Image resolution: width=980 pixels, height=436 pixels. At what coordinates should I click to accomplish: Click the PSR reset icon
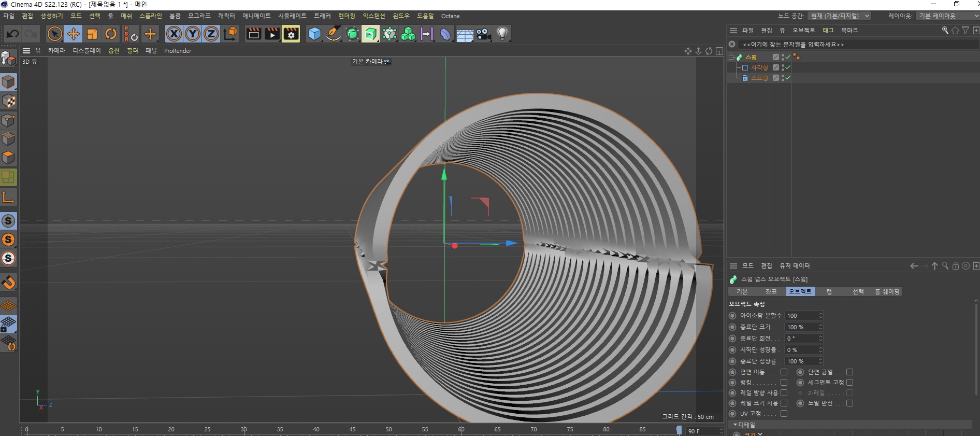130,34
